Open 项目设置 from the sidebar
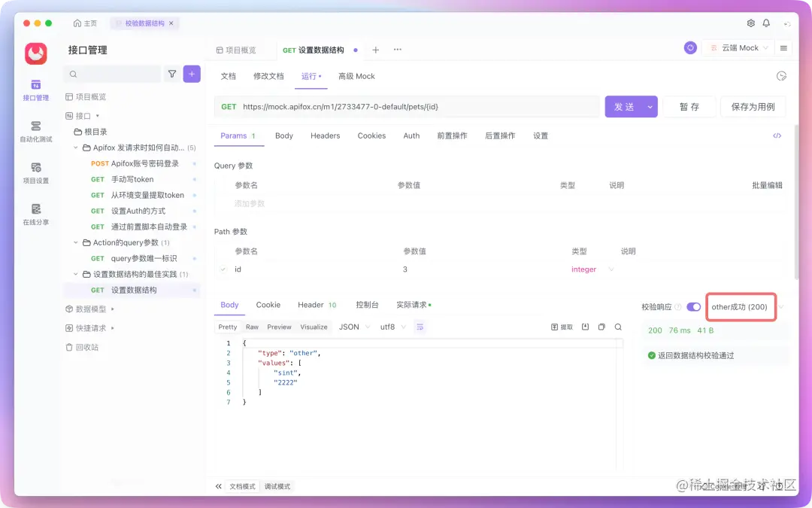Image resolution: width=812 pixels, height=508 pixels. point(35,168)
